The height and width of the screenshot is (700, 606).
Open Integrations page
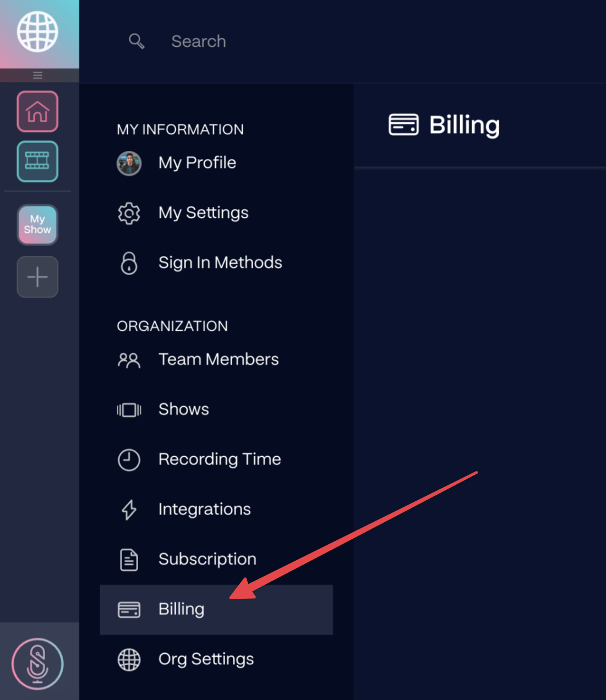point(216,510)
